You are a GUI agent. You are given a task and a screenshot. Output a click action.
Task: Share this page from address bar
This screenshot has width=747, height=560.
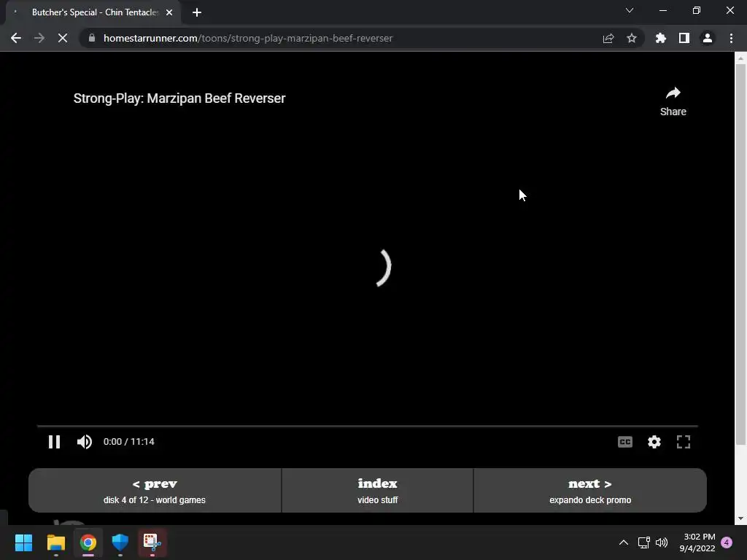click(608, 38)
